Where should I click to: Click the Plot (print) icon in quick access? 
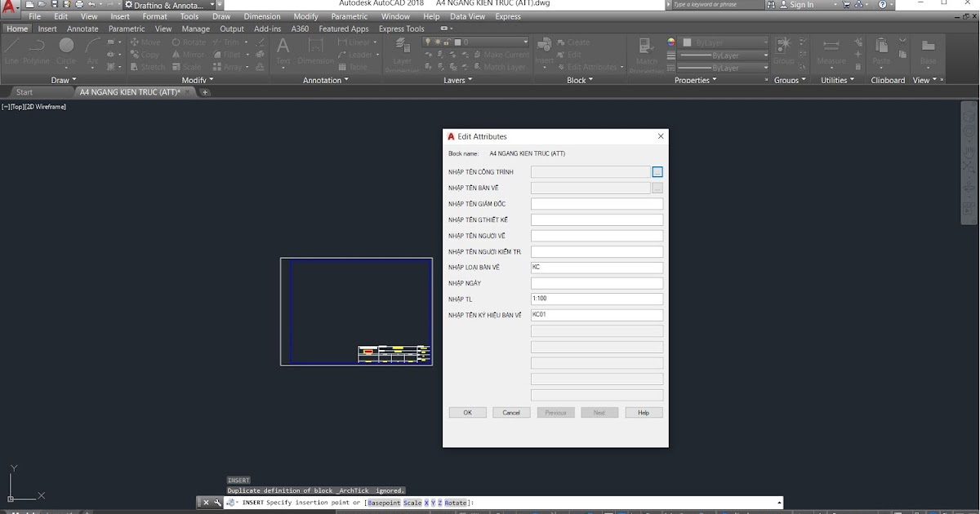pyautogui.click(x=79, y=5)
